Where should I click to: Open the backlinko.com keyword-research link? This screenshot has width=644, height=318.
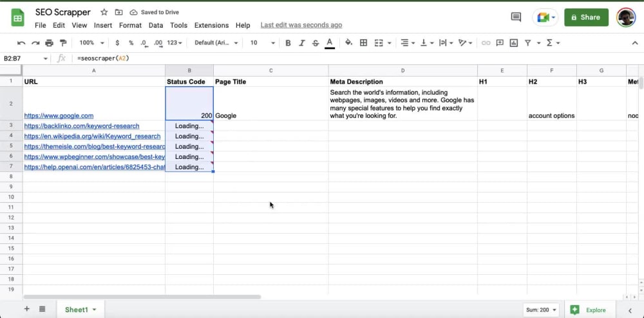click(x=82, y=126)
